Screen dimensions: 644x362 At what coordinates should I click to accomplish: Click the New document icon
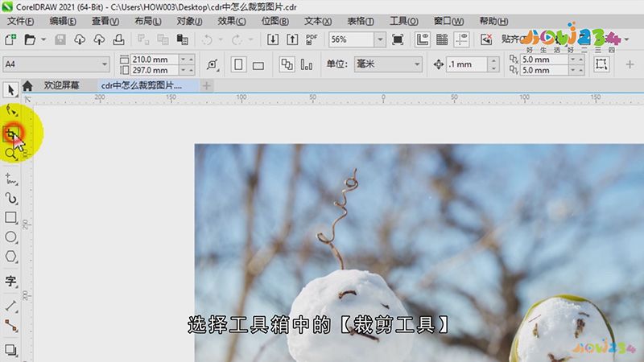click(x=10, y=39)
